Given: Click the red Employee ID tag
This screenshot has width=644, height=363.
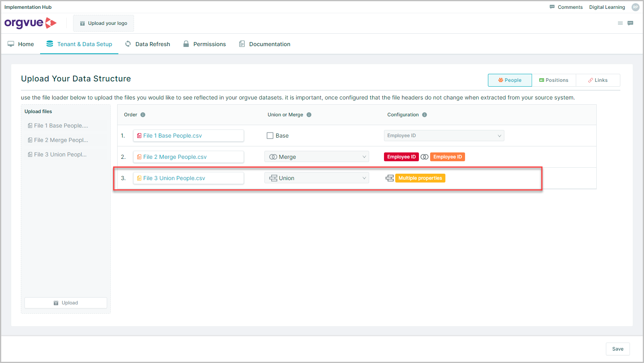Looking at the screenshot, I should [x=401, y=157].
